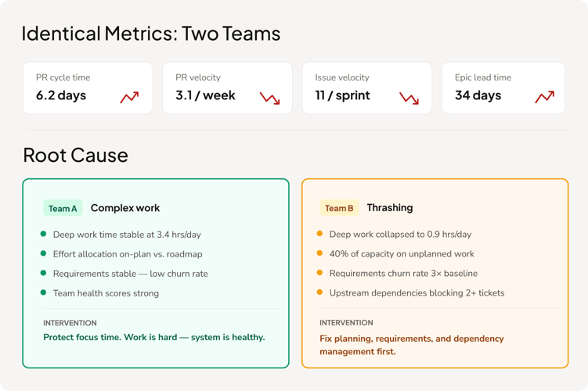Click '40% of capacity on unplanned work'
588x391 pixels.
[x=402, y=254]
